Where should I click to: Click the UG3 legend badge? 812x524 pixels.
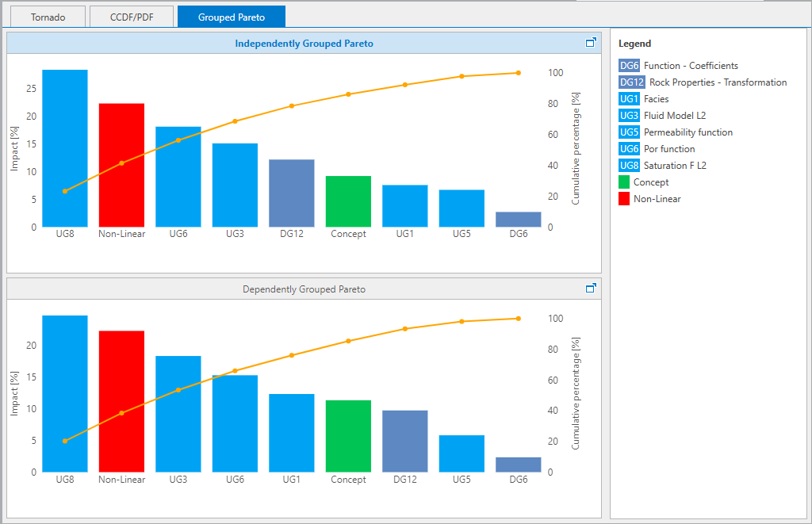pos(629,116)
